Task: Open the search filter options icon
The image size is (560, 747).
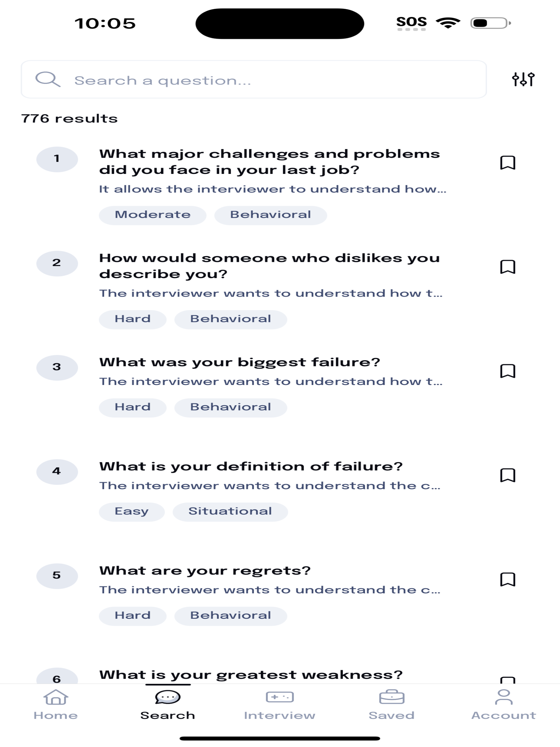Action: click(524, 80)
